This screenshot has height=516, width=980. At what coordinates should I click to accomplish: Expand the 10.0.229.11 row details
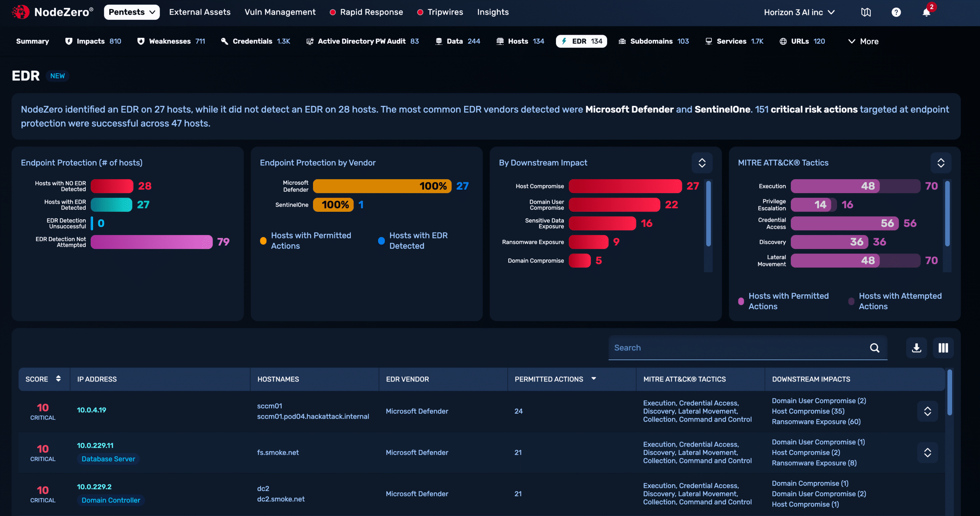point(927,452)
